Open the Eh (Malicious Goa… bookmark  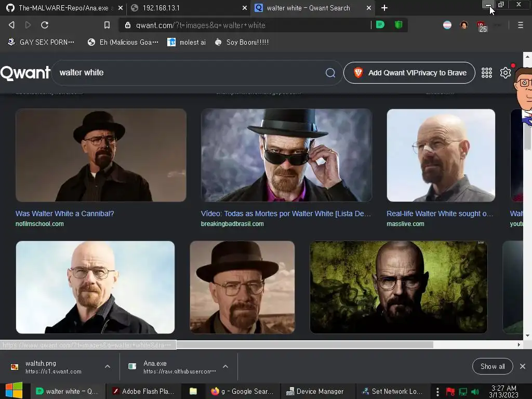pyautogui.click(x=123, y=42)
